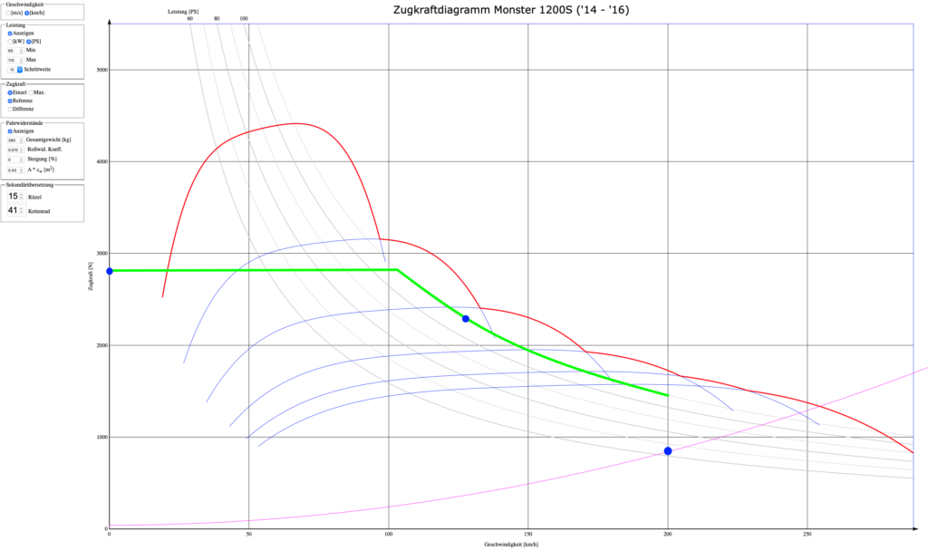The width and height of the screenshot is (928, 560).
Task: Select the [m/s] speed unit radio button
Action: (x=9, y=14)
